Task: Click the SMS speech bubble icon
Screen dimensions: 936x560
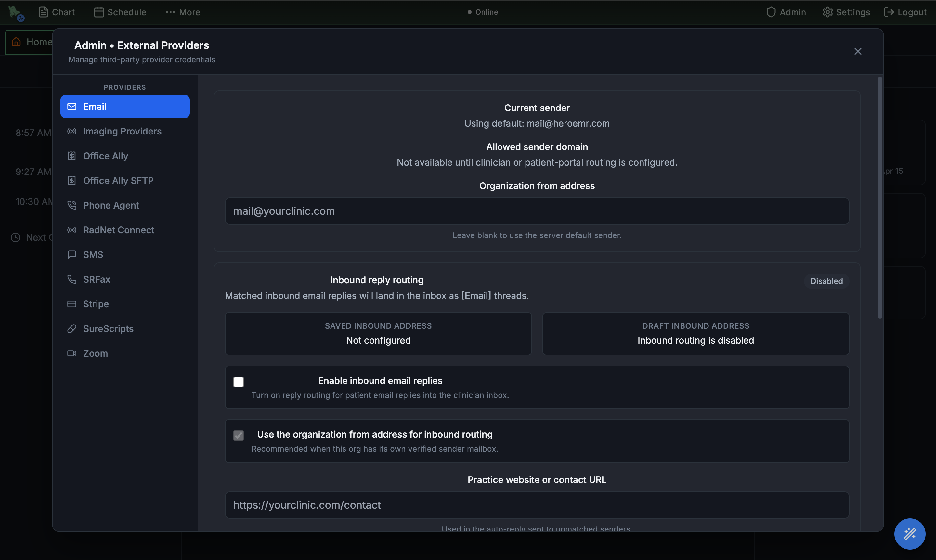Action: 72,255
